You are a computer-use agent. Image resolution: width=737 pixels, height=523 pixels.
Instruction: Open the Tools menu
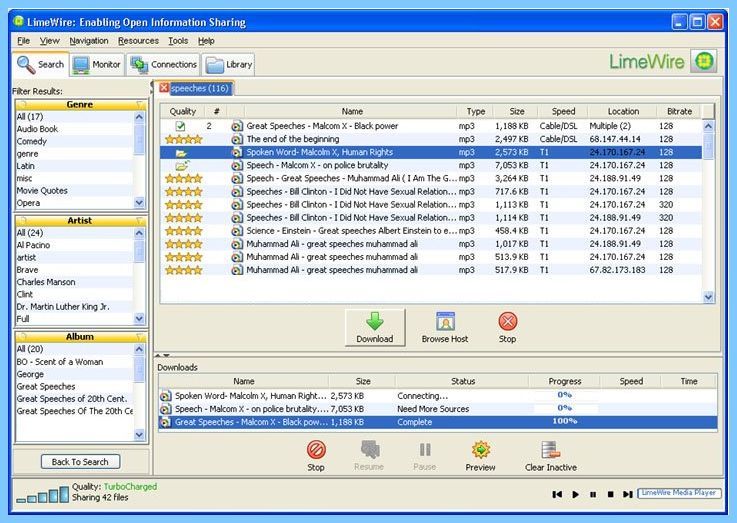point(178,41)
